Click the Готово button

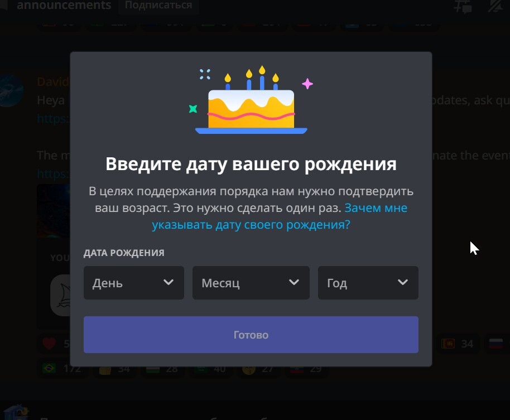point(251,335)
